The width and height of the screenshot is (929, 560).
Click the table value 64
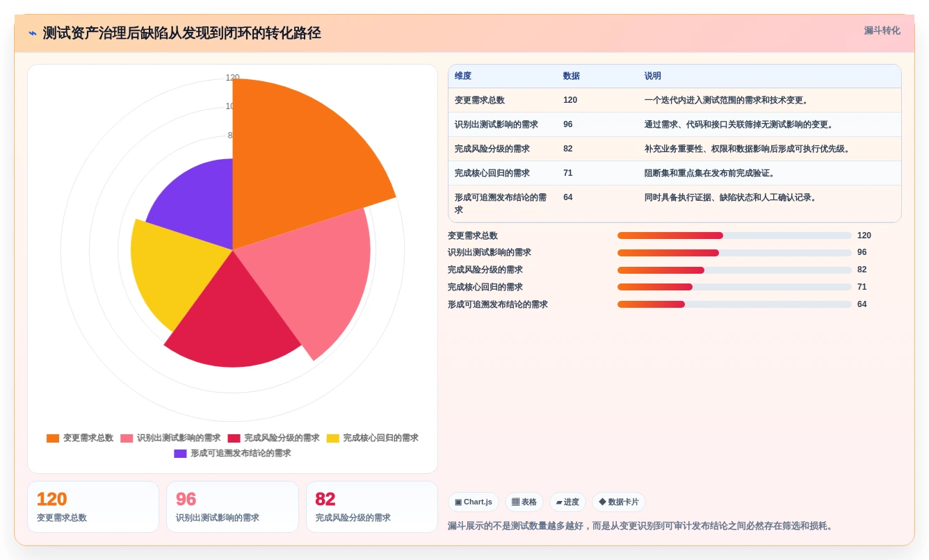point(568,197)
